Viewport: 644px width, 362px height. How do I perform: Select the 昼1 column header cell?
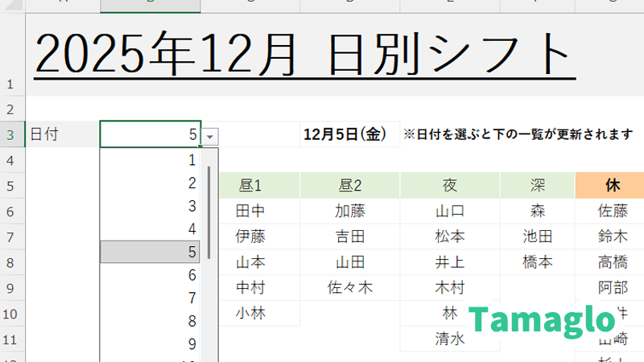click(x=250, y=186)
